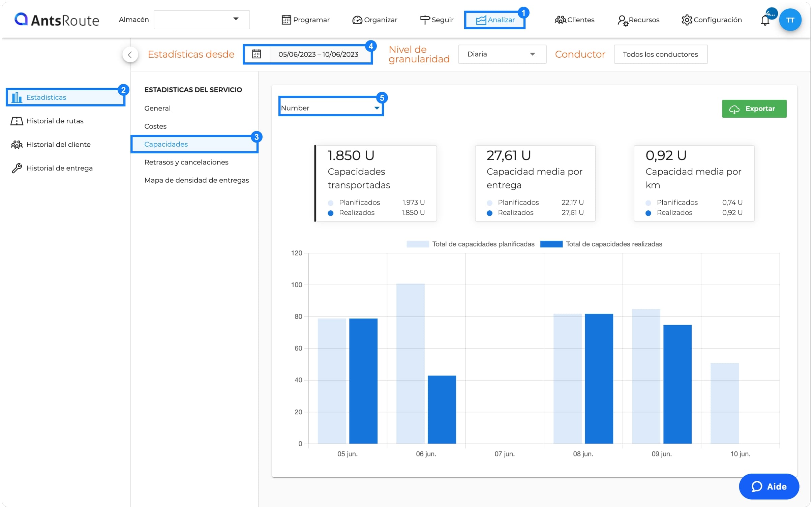Select General statistics
This screenshot has width=812, height=509.
pos(157,108)
